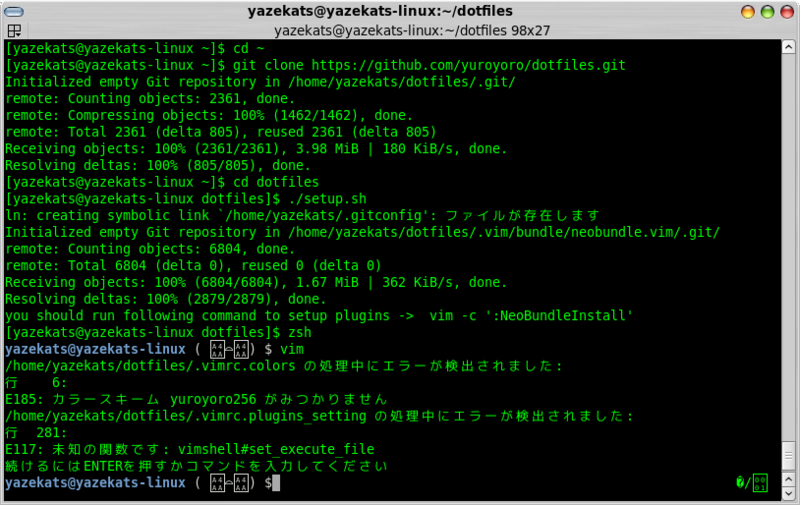Click the 'neobundle.vim/.git/' repository path
This screenshot has height=505, width=800.
(645, 232)
